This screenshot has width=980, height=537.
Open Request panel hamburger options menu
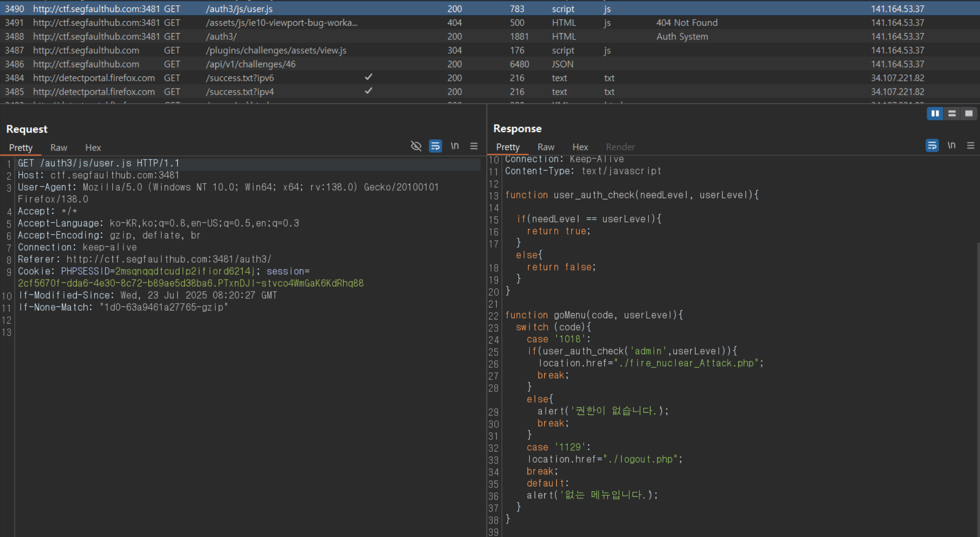click(x=474, y=146)
